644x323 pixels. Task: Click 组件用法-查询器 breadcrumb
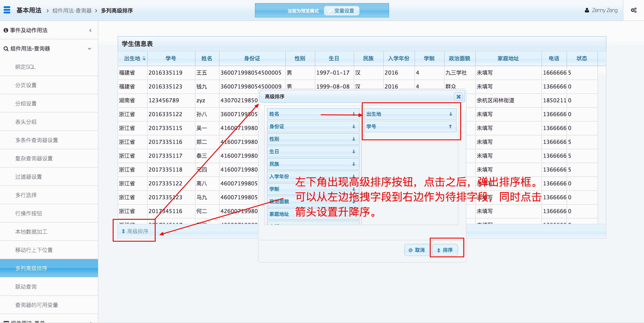(x=72, y=10)
